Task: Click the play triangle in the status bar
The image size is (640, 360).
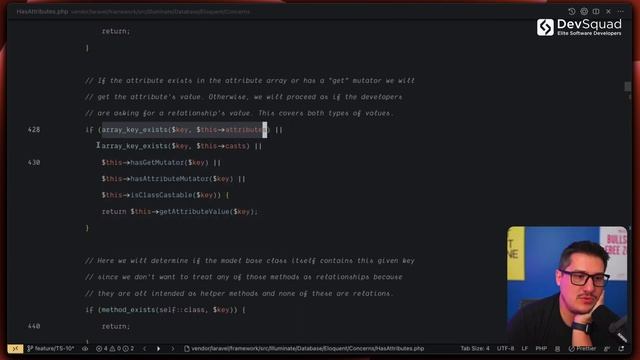Action: (x=158, y=349)
